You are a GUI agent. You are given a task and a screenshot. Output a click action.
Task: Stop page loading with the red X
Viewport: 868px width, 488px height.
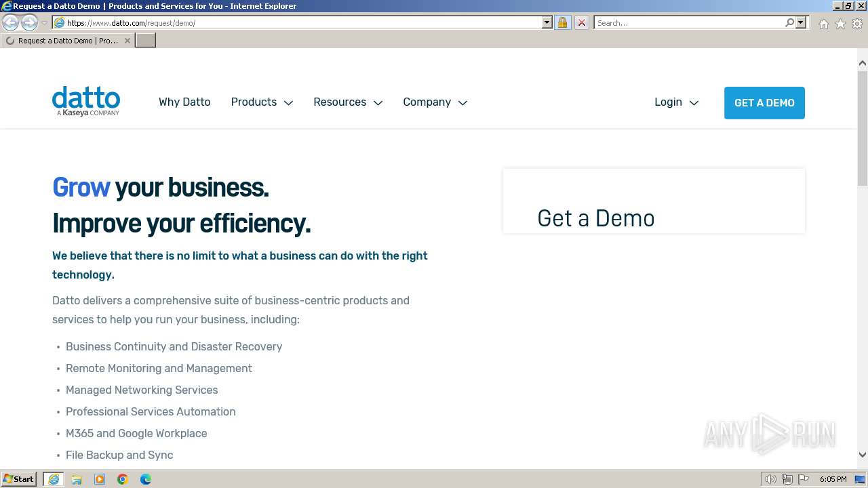tap(581, 22)
